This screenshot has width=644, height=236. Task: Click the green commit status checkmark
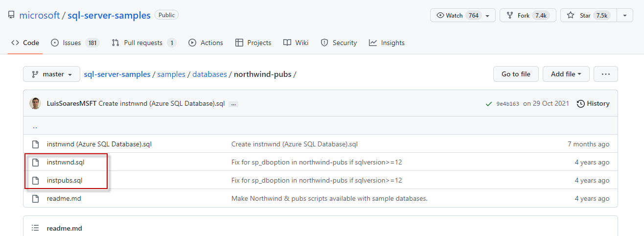tap(488, 104)
